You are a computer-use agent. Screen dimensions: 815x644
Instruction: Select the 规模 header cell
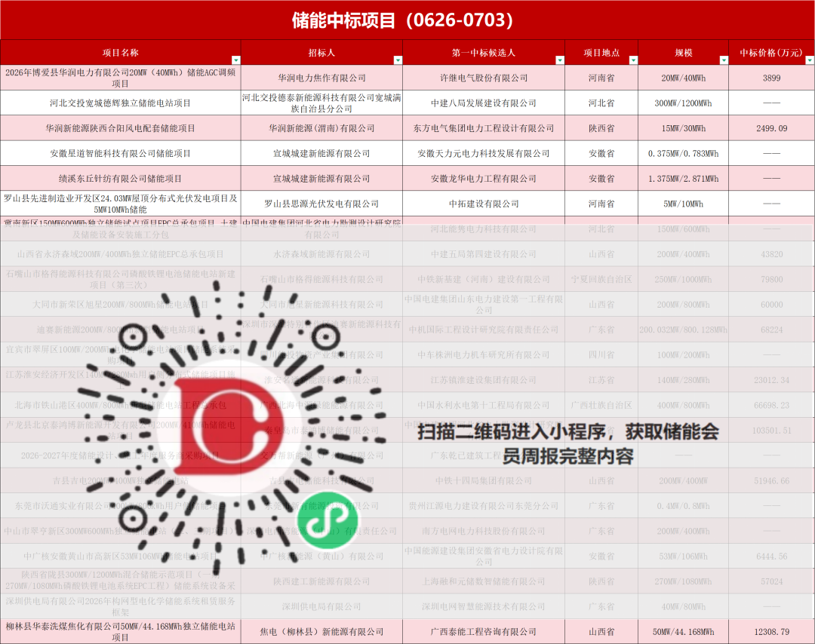click(684, 53)
